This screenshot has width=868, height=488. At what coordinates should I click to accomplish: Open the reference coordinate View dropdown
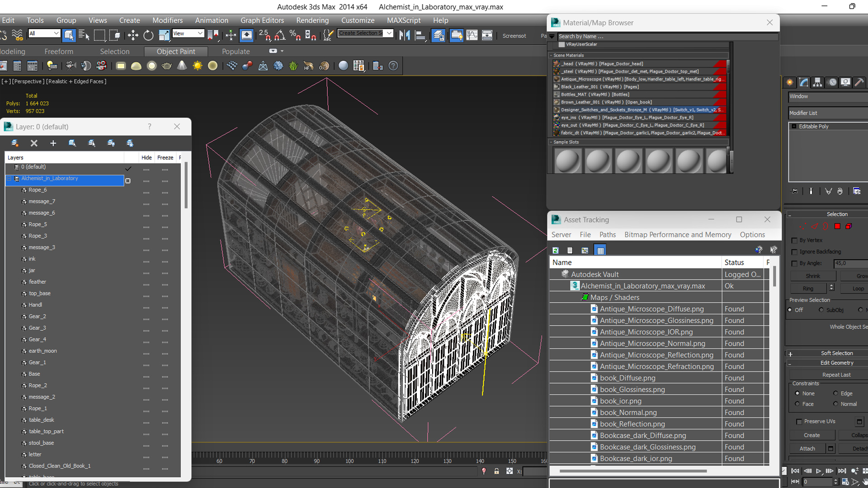188,33
